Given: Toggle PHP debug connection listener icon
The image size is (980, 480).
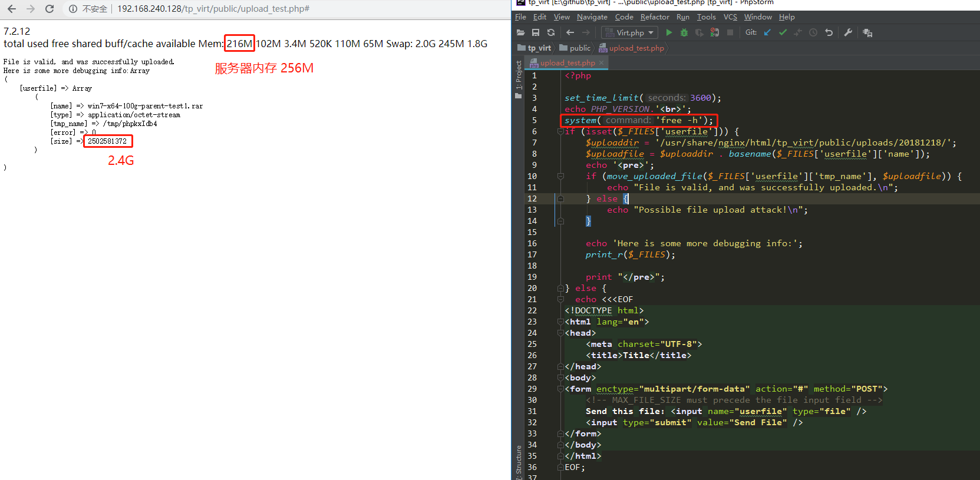Looking at the screenshot, I should pos(715,33).
